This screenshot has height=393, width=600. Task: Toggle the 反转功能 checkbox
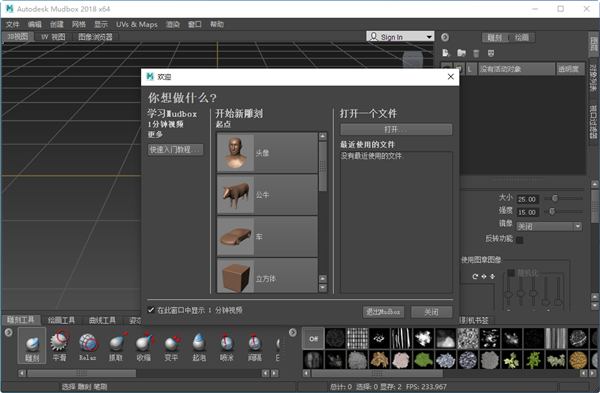pyautogui.click(x=520, y=240)
